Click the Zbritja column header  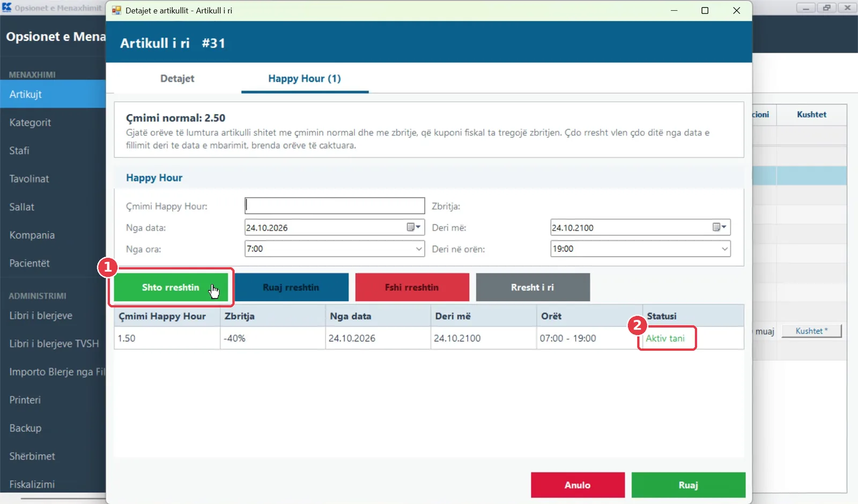[x=273, y=316]
